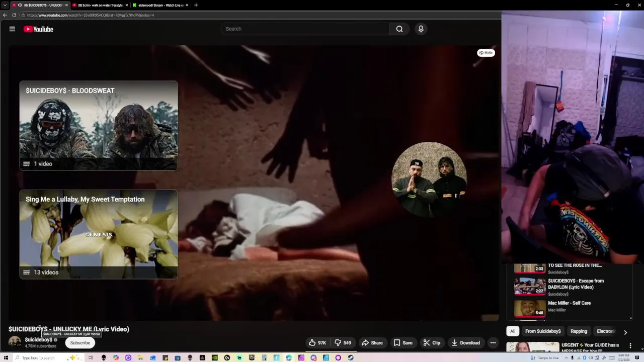Click the playlist scrollbar down arrow
This screenshot has height=362, width=644.
point(631,318)
